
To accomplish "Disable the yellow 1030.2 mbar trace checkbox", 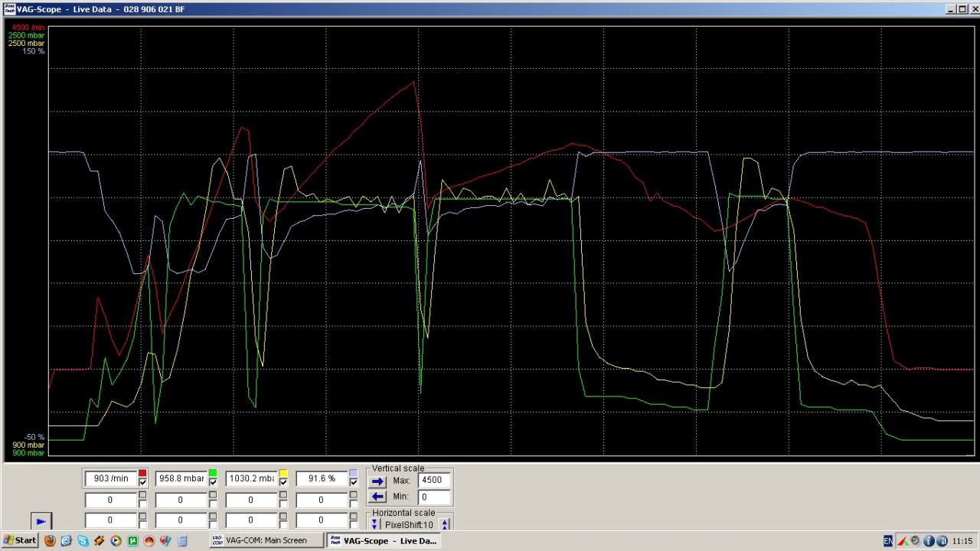I will click(x=283, y=482).
